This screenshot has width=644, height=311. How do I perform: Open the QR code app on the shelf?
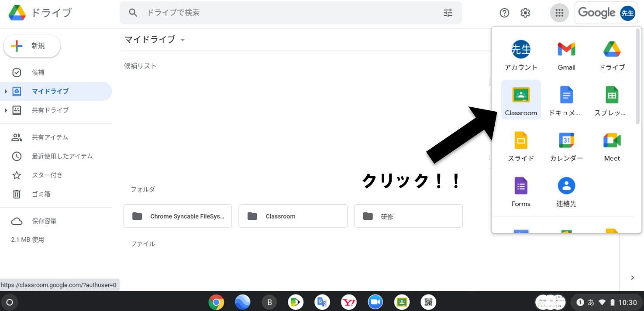coord(428,302)
